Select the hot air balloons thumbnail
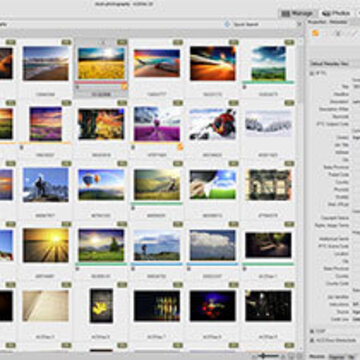The height and width of the screenshot is (360, 360). 101,185
